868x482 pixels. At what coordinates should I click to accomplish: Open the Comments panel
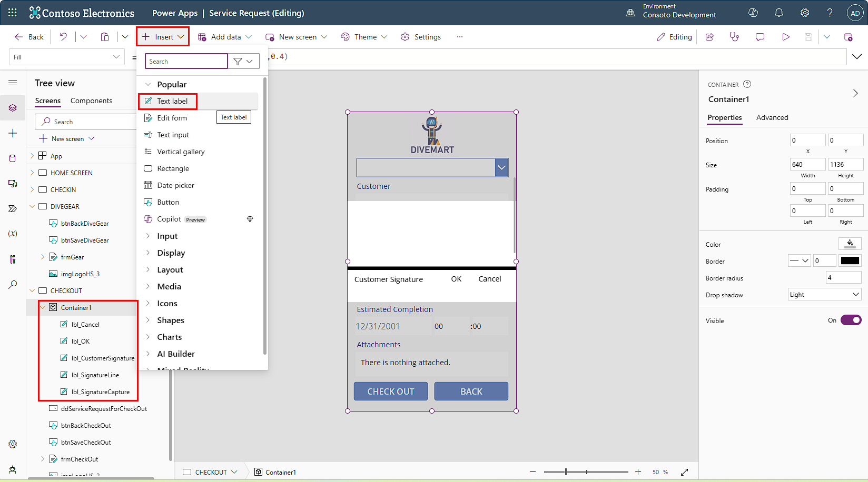[759, 36]
